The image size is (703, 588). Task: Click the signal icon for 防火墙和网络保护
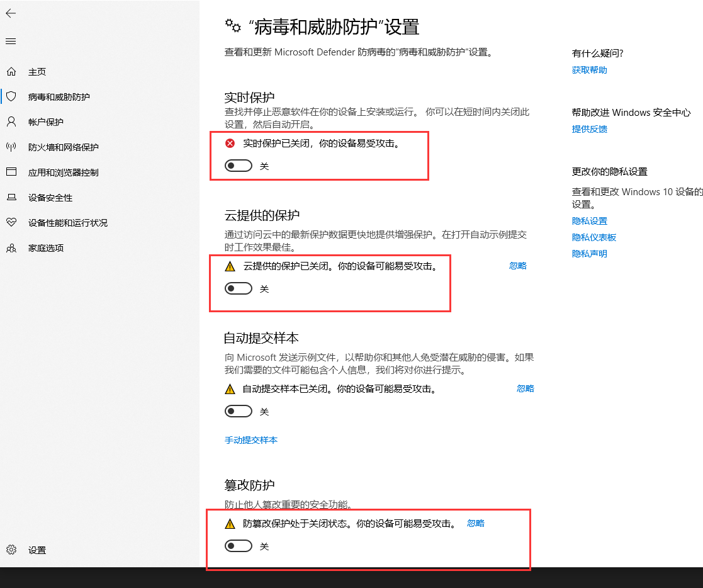coord(11,147)
